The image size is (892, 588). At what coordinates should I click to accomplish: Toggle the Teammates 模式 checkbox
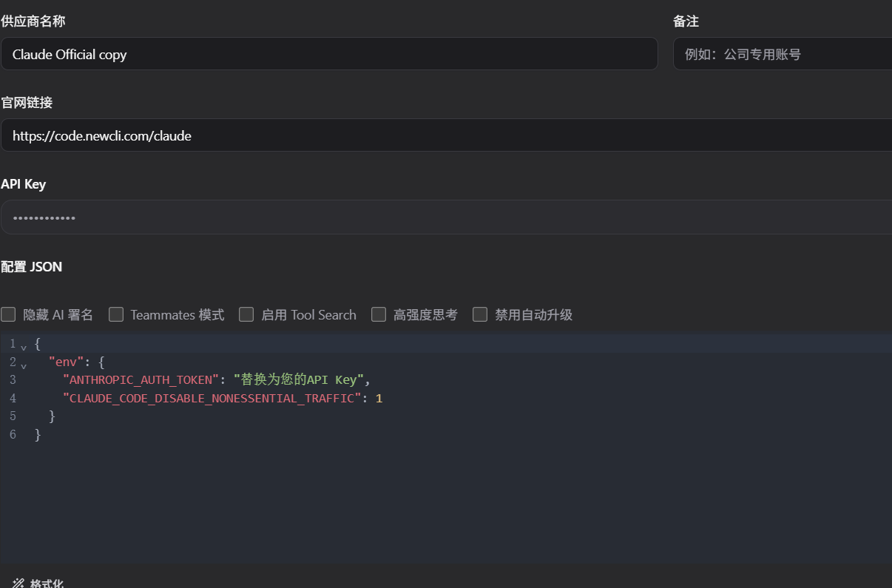tap(116, 314)
